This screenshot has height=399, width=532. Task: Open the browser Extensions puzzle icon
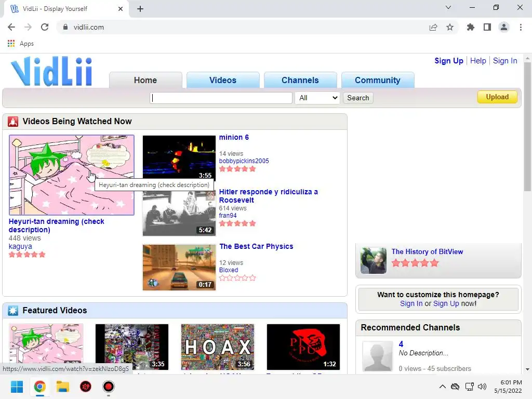[470, 27]
